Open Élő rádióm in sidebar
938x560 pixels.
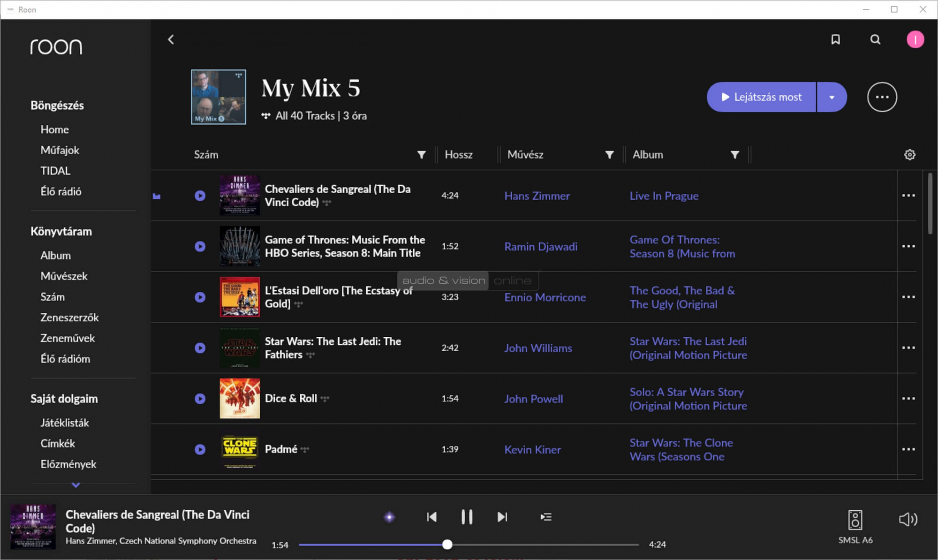[x=65, y=359]
